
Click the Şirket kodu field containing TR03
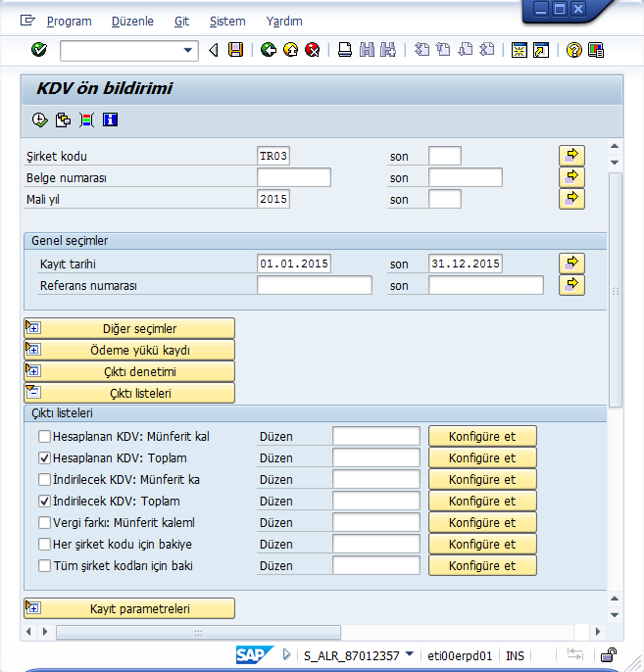(x=273, y=156)
